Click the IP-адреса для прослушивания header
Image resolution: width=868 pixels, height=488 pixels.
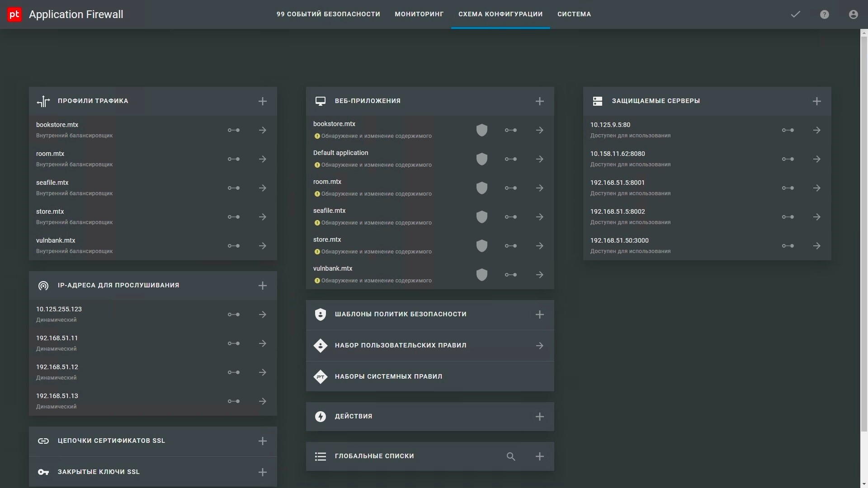[x=153, y=286]
